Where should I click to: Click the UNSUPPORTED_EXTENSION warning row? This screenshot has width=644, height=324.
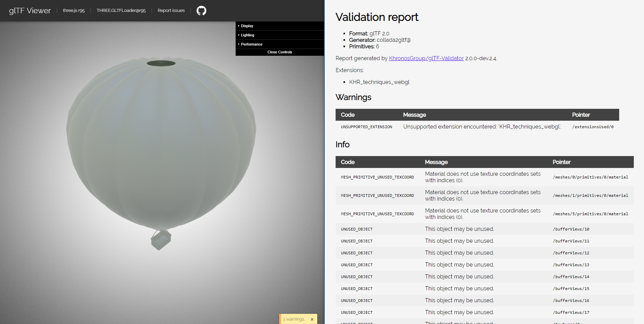pos(476,126)
